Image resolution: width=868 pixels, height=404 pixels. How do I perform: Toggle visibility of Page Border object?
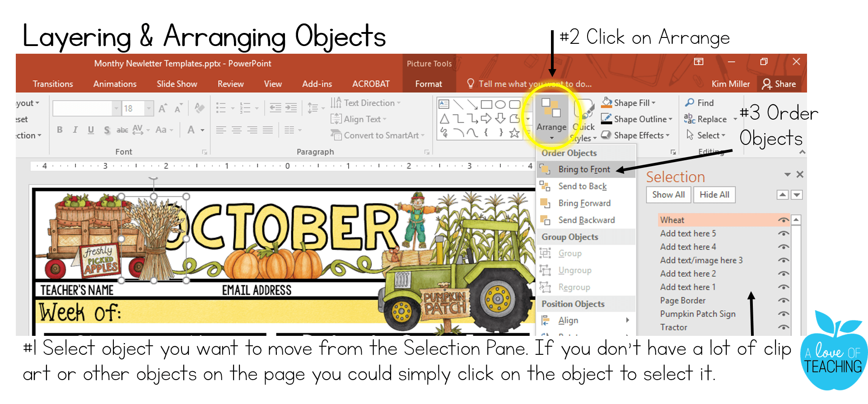point(784,301)
